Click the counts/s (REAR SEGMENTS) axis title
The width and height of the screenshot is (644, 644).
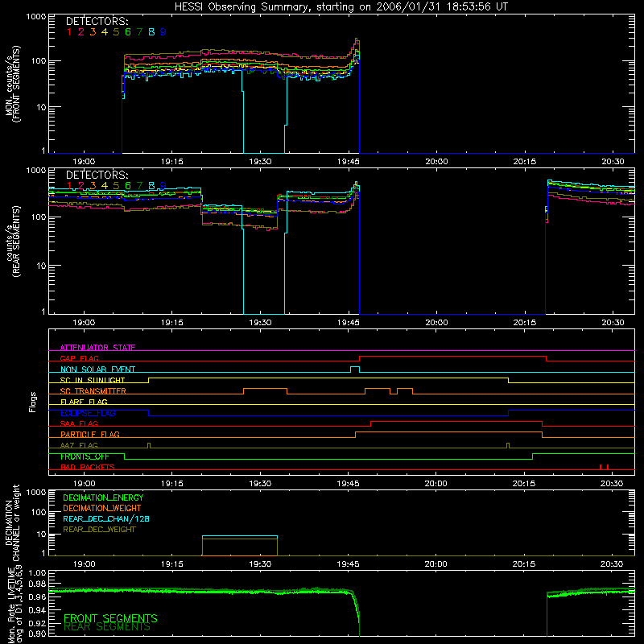click(x=12, y=241)
